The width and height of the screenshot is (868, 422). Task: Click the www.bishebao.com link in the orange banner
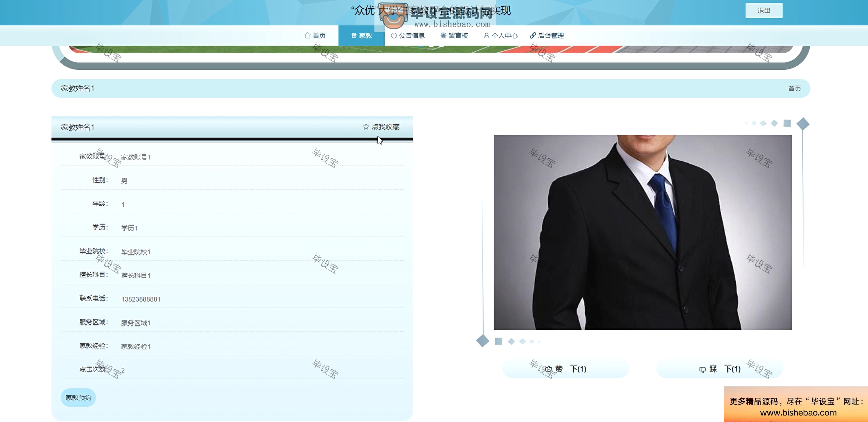pyautogui.click(x=798, y=413)
